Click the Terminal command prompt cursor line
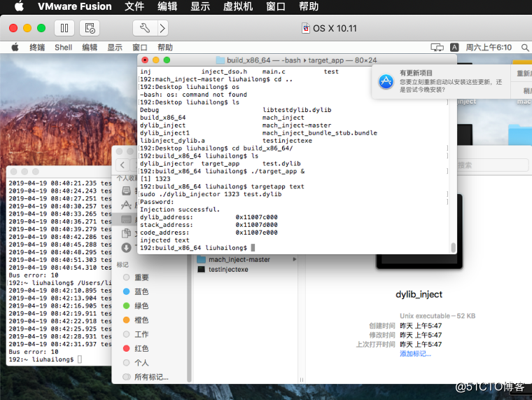532x400 pixels. click(197, 248)
